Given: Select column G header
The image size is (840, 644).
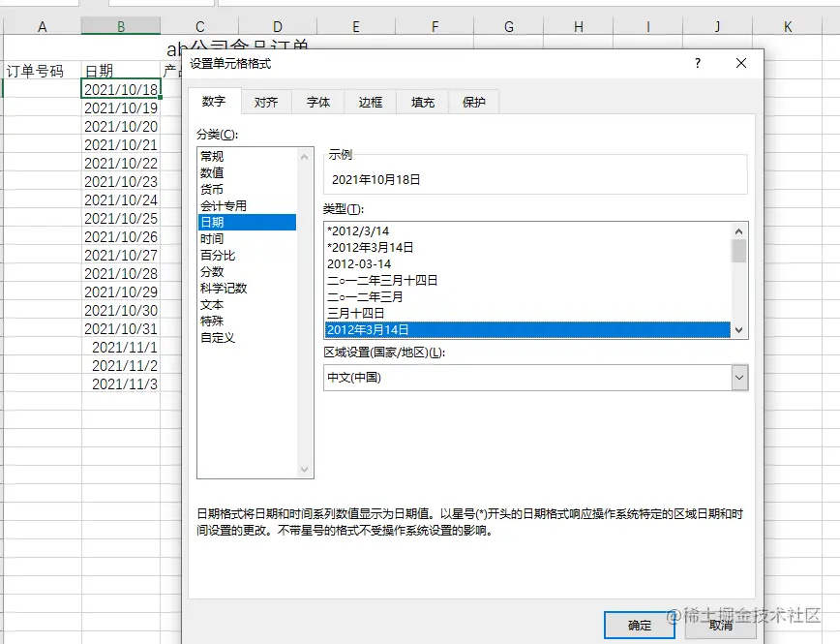Looking at the screenshot, I should (x=509, y=26).
